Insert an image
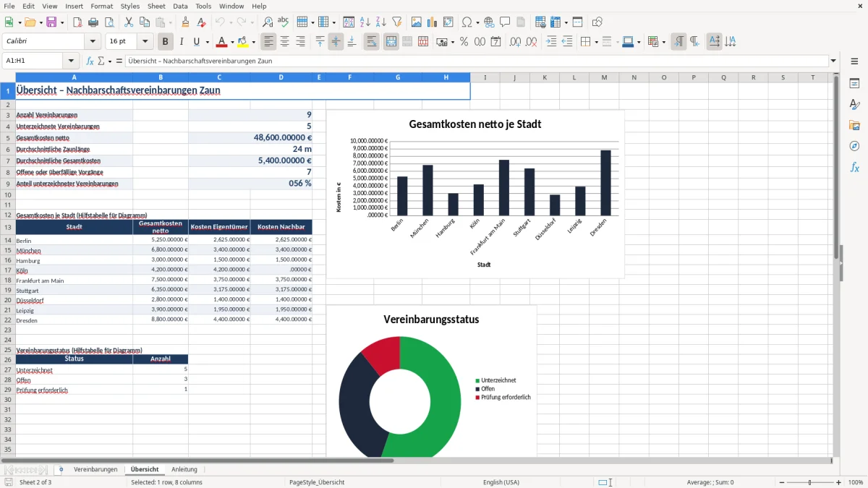 pos(417,22)
